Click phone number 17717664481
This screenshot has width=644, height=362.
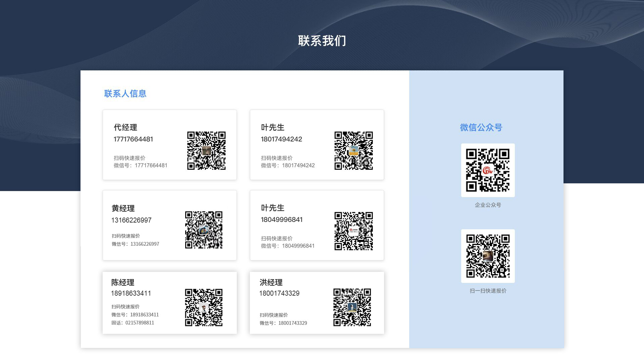(x=133, y=139)
